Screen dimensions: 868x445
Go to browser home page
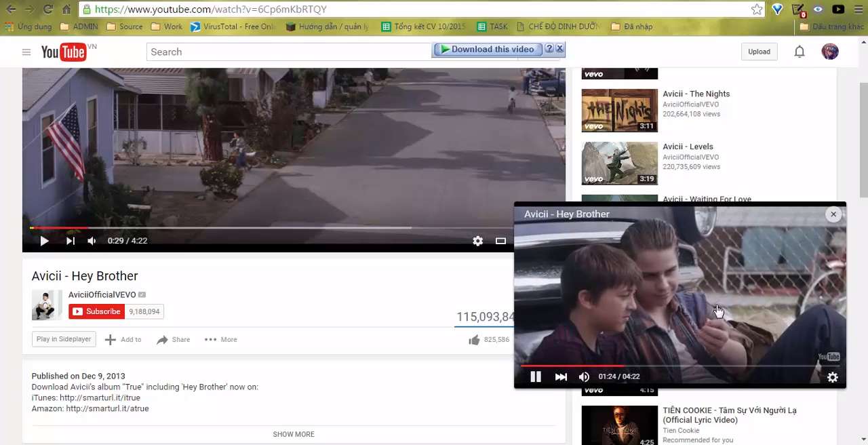[x=66, y=9]
